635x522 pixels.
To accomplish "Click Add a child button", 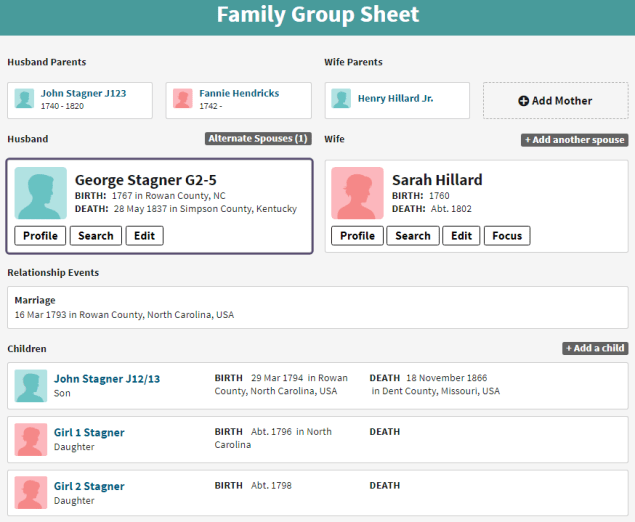I will coord(594,348).
